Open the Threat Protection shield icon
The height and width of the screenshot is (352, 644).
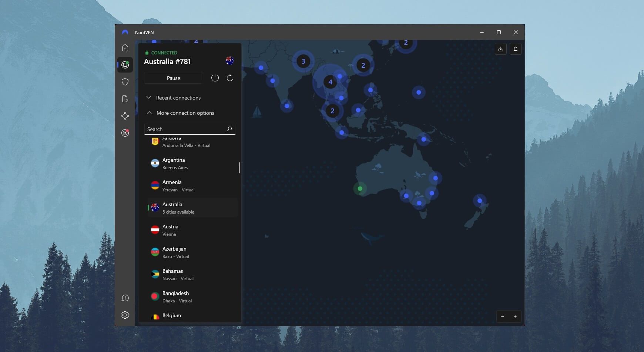pos(125,82)
